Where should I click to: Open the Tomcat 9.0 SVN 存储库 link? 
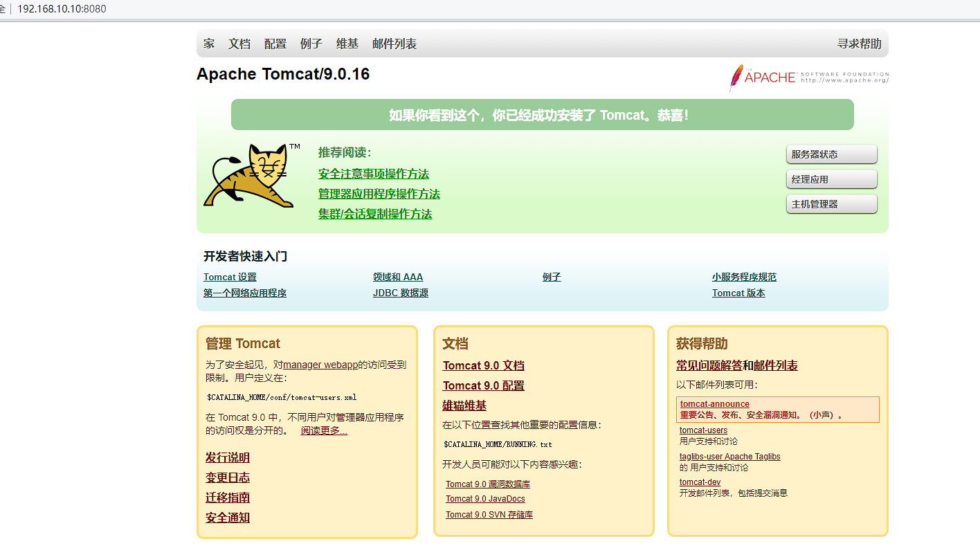pos(489,515)
